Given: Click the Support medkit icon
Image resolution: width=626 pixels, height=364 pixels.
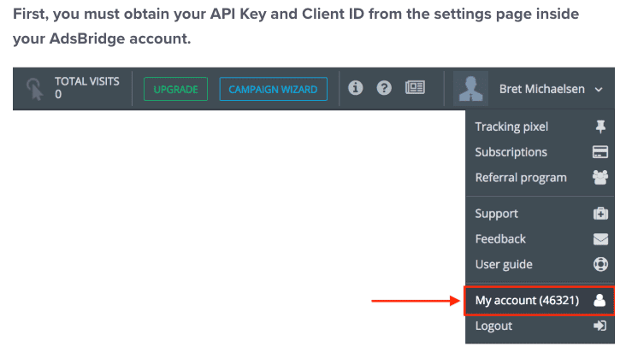Looking at the screenshot, I should click(x=600, y=214).
